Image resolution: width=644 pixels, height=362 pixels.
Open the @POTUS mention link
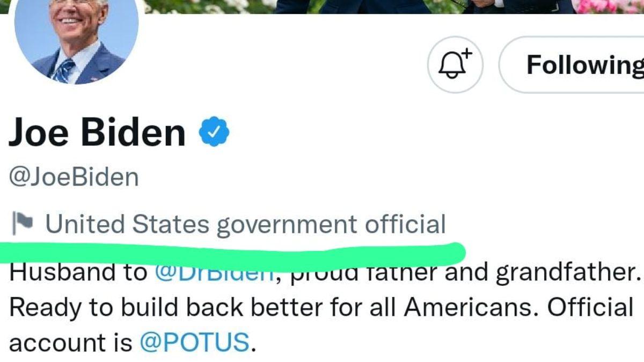coord(194,342)
